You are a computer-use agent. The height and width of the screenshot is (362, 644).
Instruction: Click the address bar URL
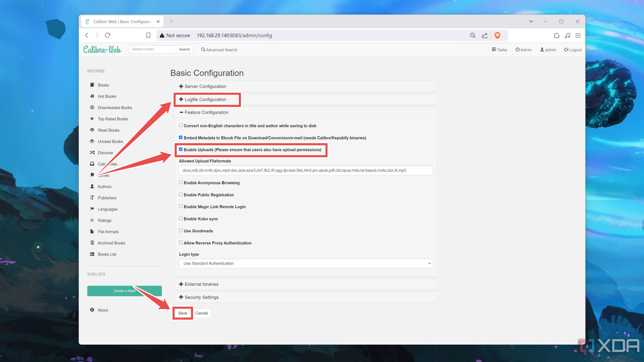point(234,36)
